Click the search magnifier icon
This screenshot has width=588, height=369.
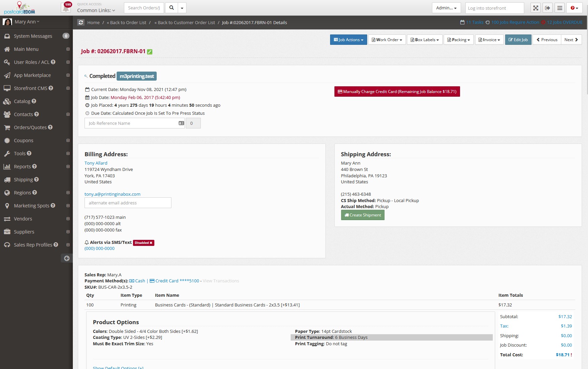[x=172, y=7]
